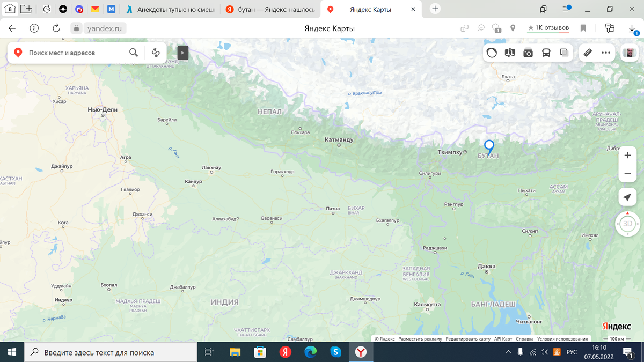Open Skype from the taskbar
The image size is (644, 362).
tap(336, 352)
